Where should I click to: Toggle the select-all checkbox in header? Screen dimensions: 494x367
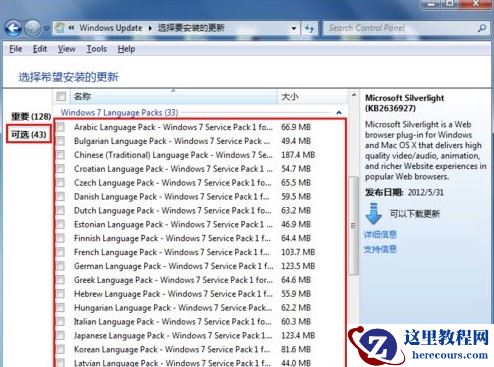coord(61,96)
